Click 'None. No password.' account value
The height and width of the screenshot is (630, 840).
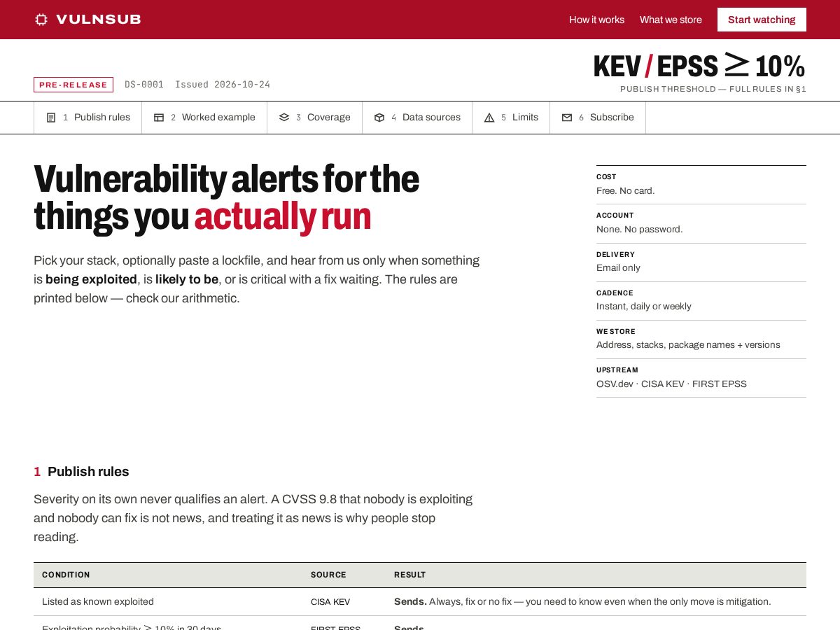[640, 229]
